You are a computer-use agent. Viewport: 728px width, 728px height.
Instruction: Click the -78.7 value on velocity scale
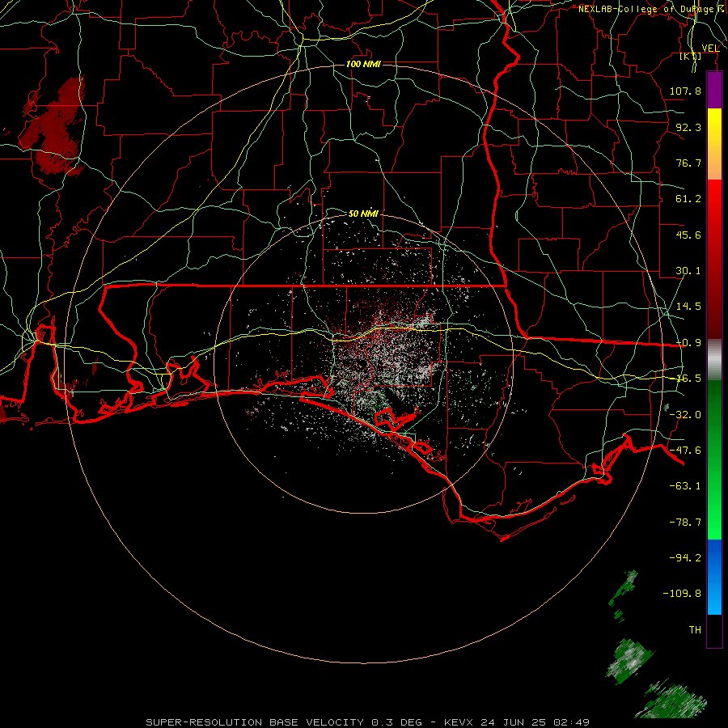(x=685, y=523)
